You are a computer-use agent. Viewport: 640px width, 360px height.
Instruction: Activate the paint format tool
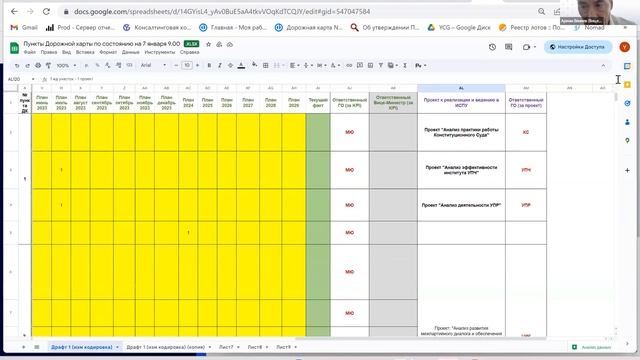[48, 65]
